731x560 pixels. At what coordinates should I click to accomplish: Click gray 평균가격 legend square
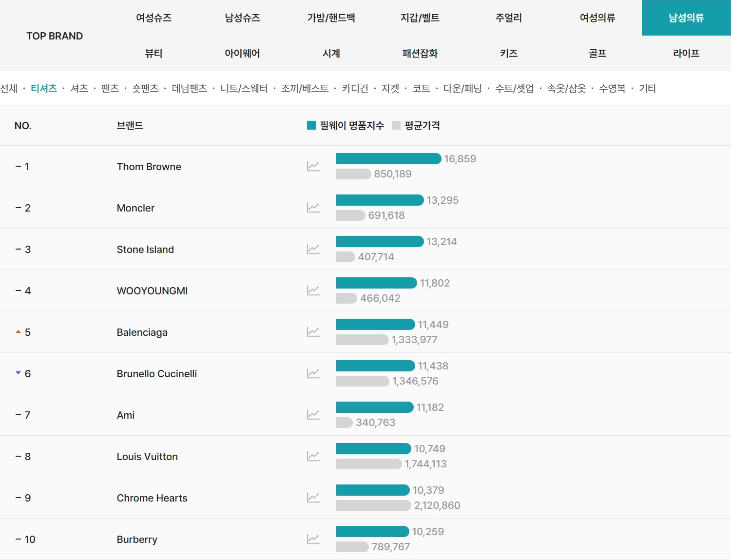396,125
